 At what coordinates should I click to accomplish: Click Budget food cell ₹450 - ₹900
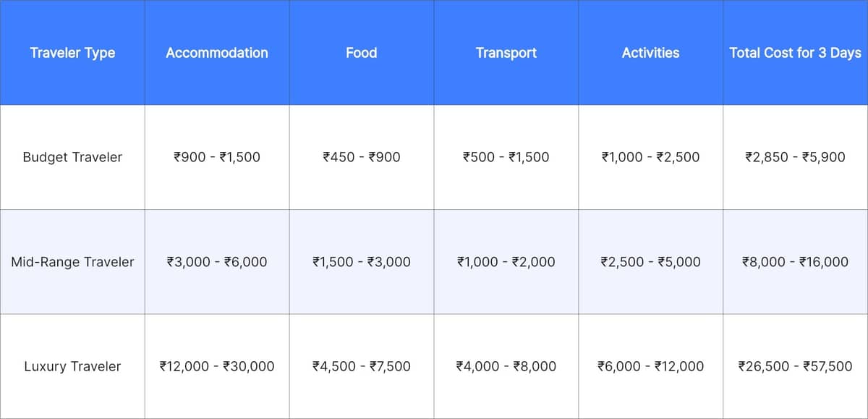pos(362,157)
